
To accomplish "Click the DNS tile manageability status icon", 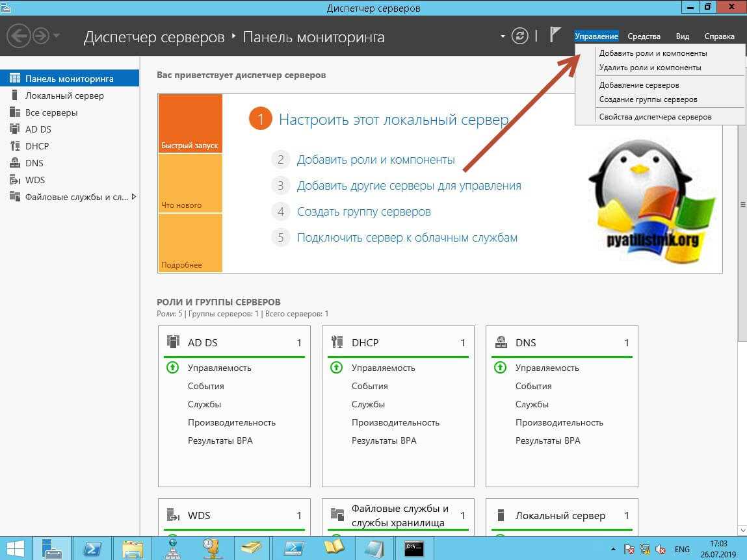I will (x=501, y=368).
